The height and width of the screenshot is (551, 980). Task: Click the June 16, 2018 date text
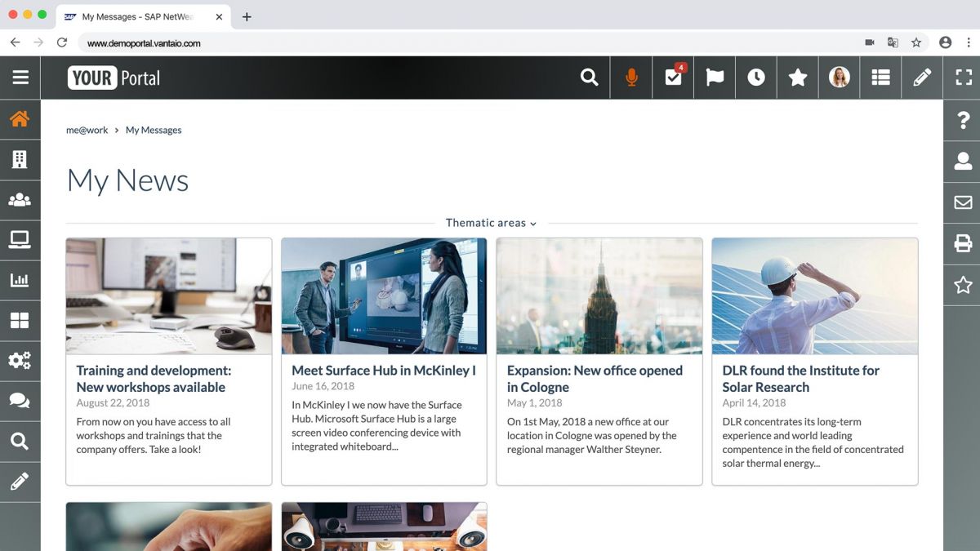coord(323,386)
